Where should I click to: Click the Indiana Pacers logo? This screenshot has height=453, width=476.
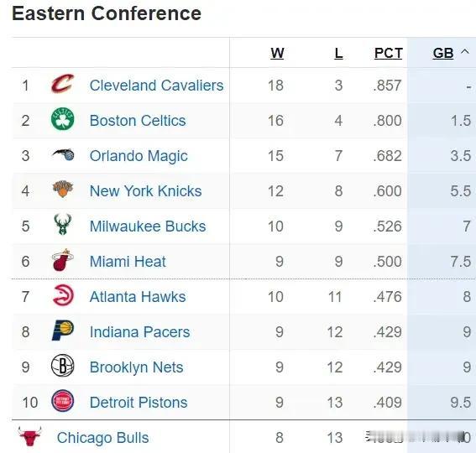pyautogui.click(x=63, y=331)
